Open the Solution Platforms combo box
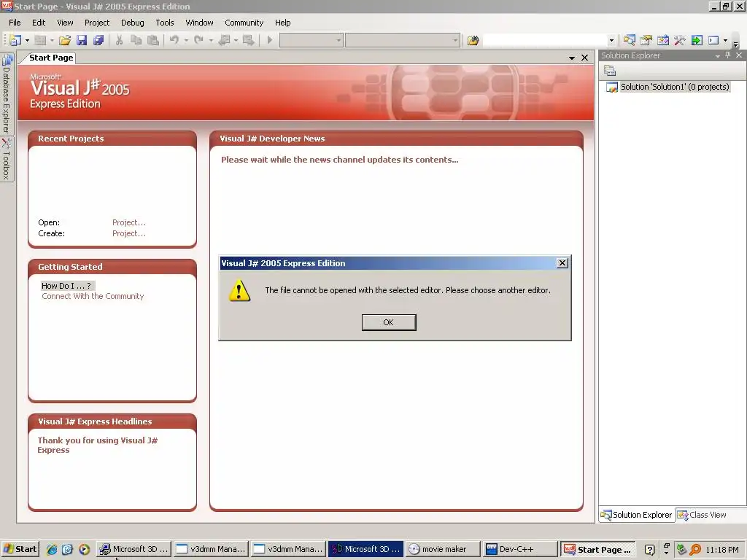Screen dimensions: 747x560 (x=403, y=41)
